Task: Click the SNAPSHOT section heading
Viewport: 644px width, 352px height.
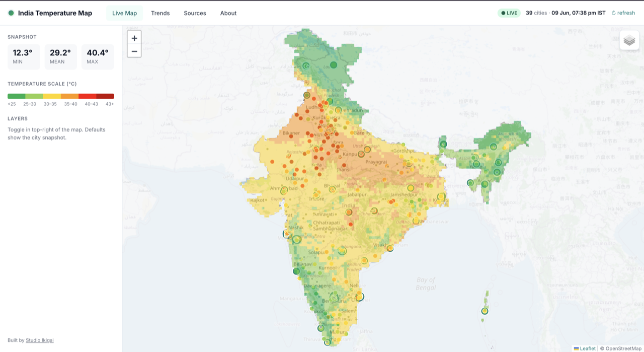Action: (x=22, y=37)
